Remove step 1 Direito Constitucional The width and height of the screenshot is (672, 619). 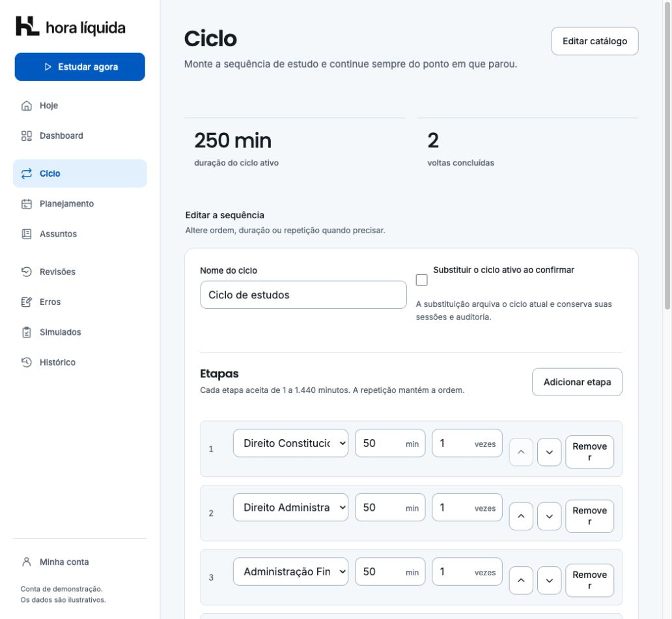pyautogui.click(x=590, y=452)
